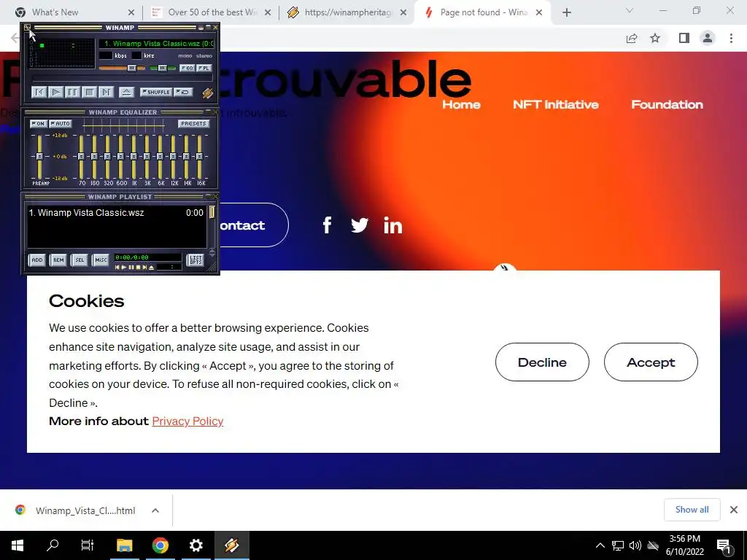
Task: Open a new Chrome tab
Action: coord(566,12)
